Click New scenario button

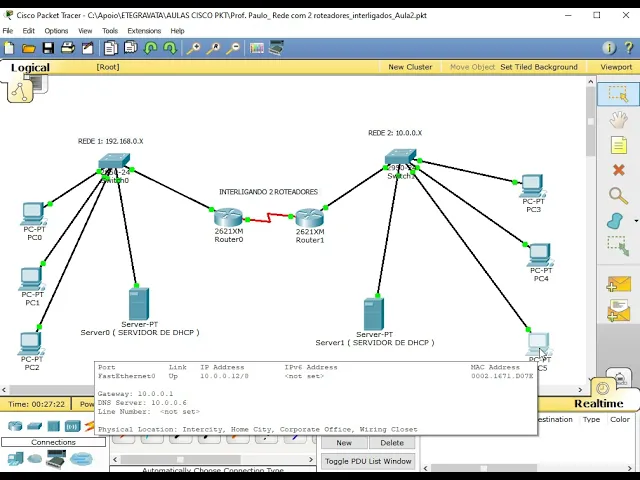344,442
